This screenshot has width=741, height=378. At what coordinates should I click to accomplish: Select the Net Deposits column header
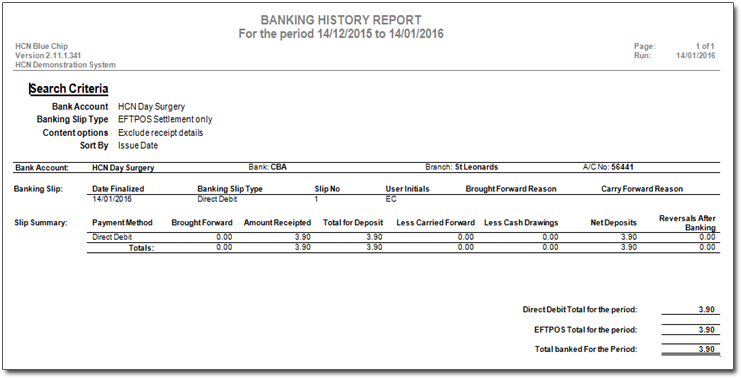613,223
